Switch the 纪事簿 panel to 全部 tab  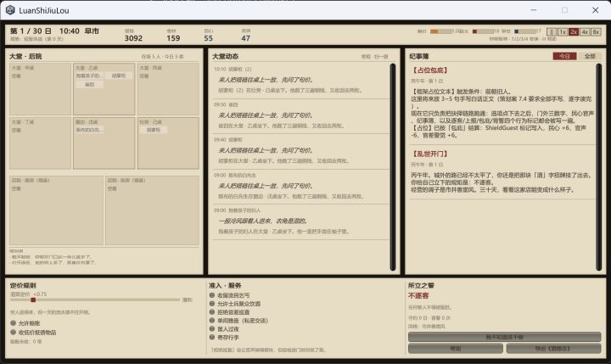[x=590, y=56]
